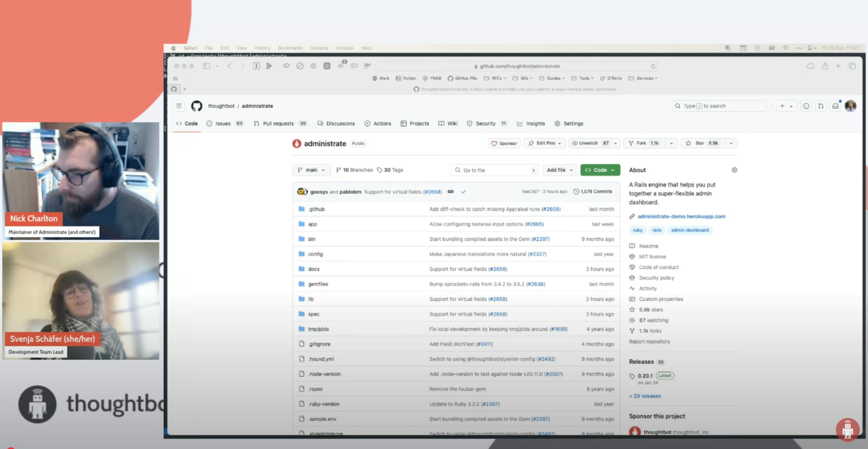Toggle the Safari sidebar icon
The height and width of the screenshot is (449, 868).
207,66
